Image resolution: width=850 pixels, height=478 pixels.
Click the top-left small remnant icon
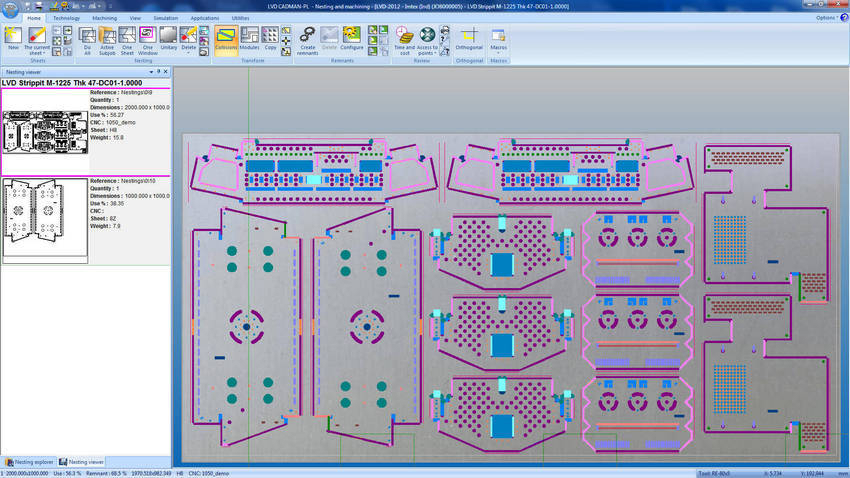(372, 30)
